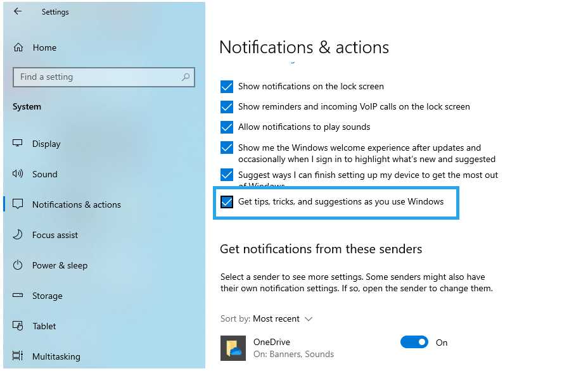Select the Sound settings icon
Screen dimensions: 588x371
pos(19,174)
